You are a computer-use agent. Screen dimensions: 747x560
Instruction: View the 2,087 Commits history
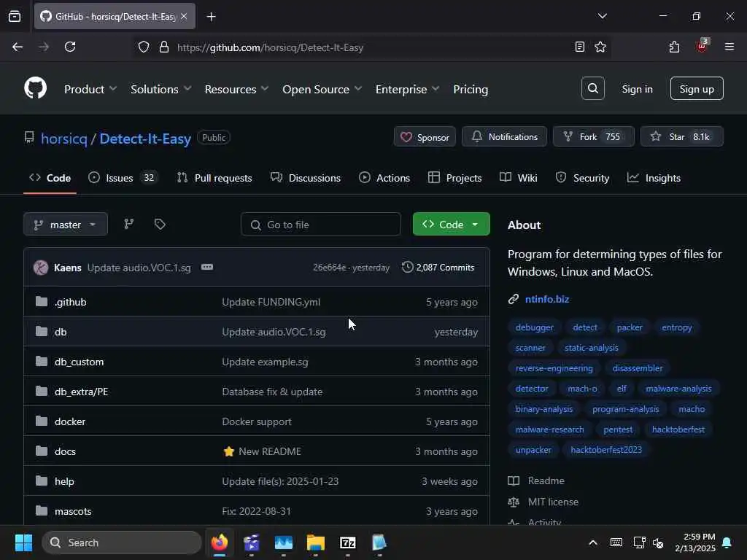point(438,267)
